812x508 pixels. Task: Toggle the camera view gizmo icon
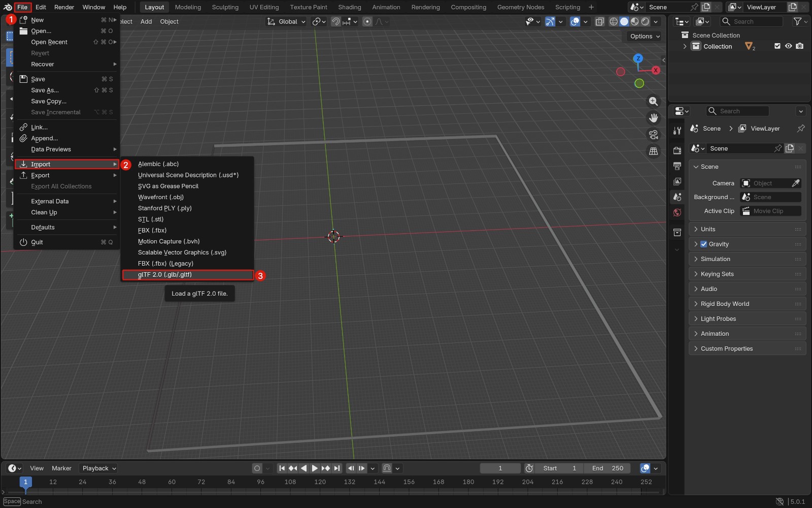(x=653, y=135)
